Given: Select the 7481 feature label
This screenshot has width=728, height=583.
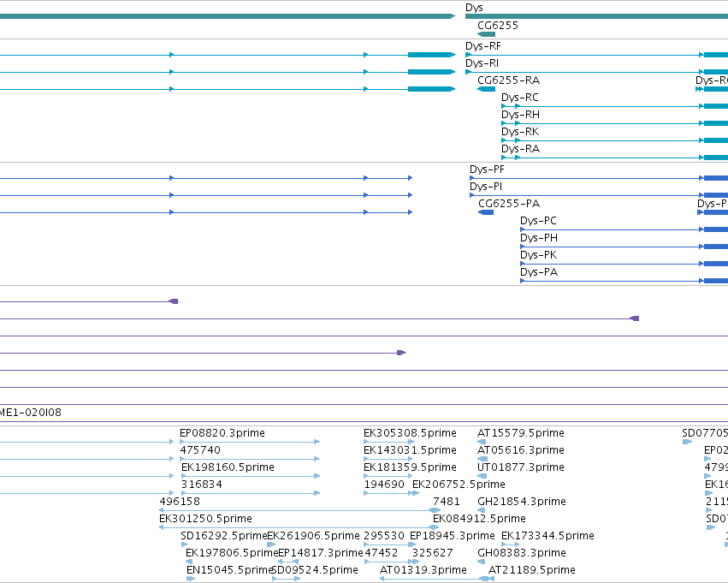Looking at the screenshot, I should tap(447, 503).
